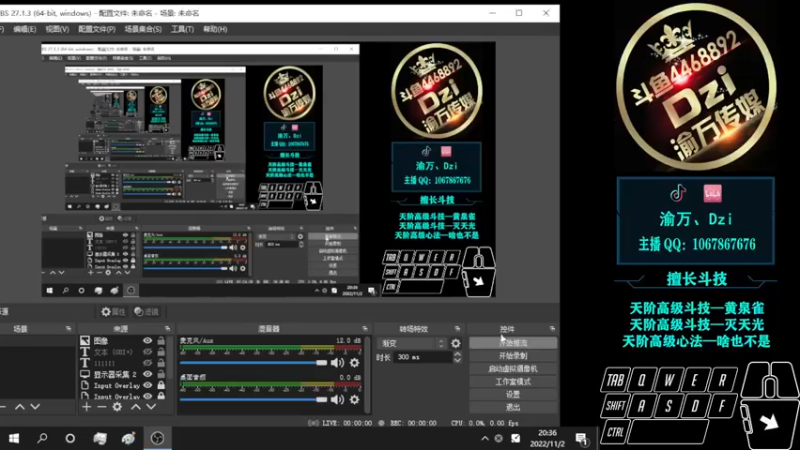Lock the 图像 source
800x450 pixels.
click(161, 340)
